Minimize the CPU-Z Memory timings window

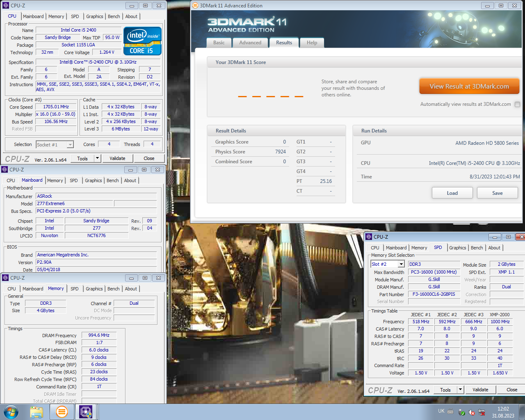coord(131,278)
